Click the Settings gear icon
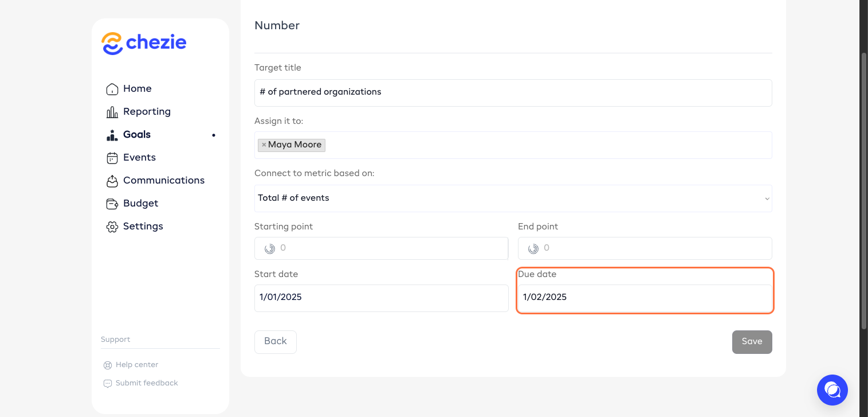Screen dimensions: 868x417 pos(112,227)
